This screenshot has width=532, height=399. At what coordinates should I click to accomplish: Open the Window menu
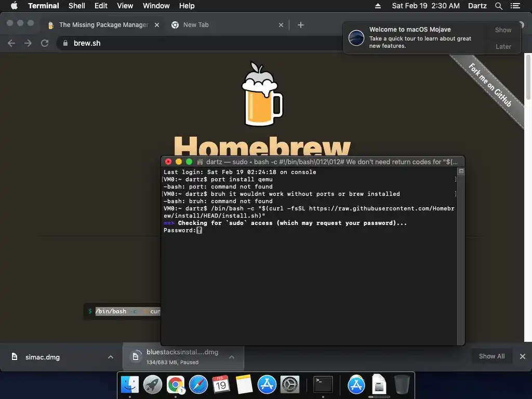click(156, 6)
